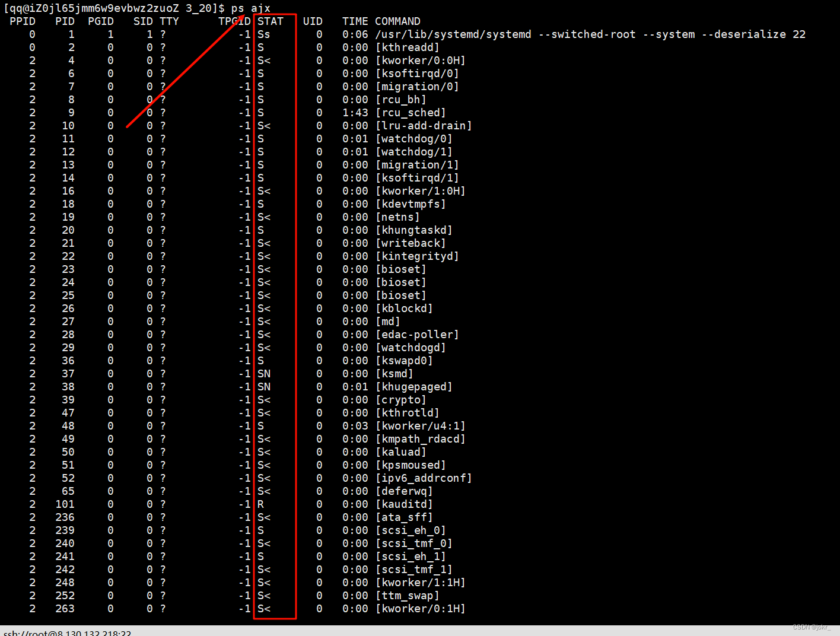This screenshot has height=636, width=840.
Task: Click the [rcu_sched] process name
Action: pos(411,113)
